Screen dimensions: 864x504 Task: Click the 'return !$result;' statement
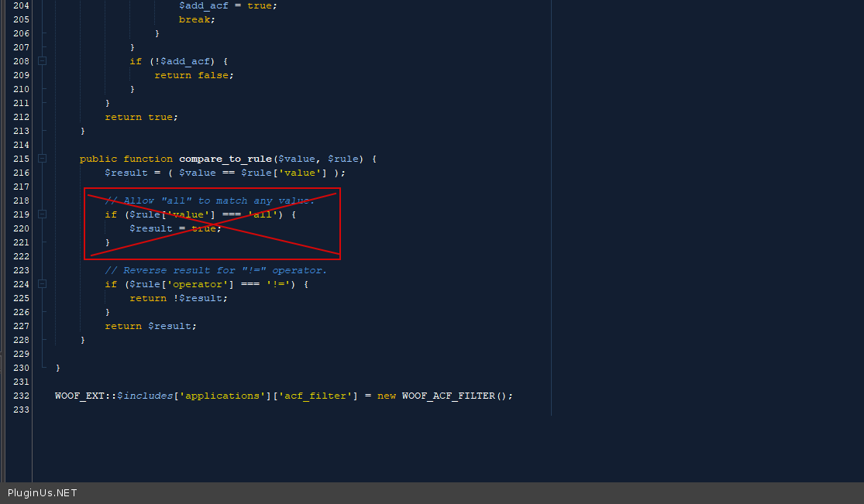pos(178,298)
